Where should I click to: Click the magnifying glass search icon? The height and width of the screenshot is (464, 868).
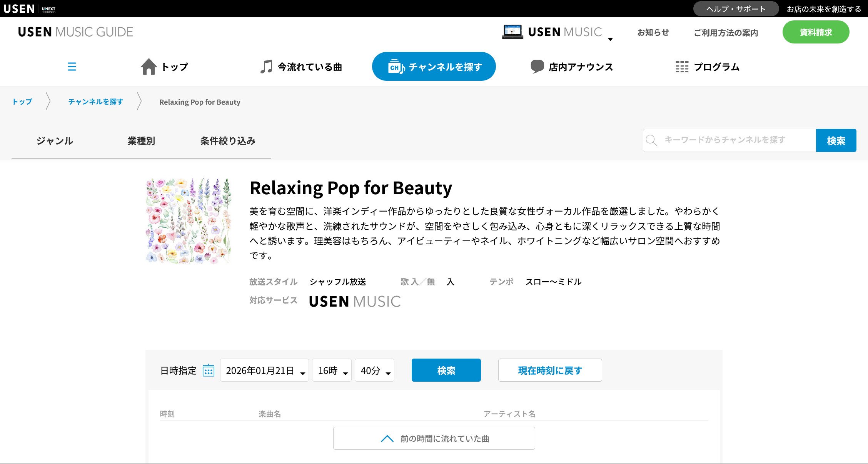tap(651, 140)
